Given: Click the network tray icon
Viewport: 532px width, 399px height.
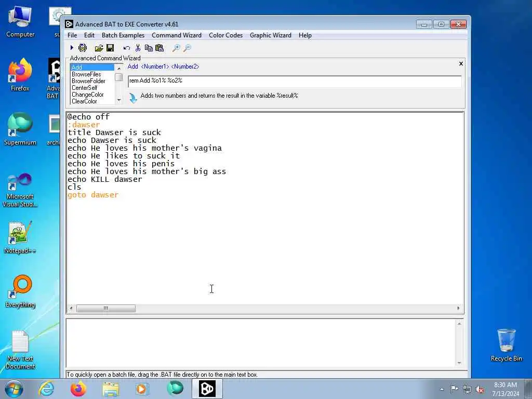Looking at the screenshot, I should point(467,390).
